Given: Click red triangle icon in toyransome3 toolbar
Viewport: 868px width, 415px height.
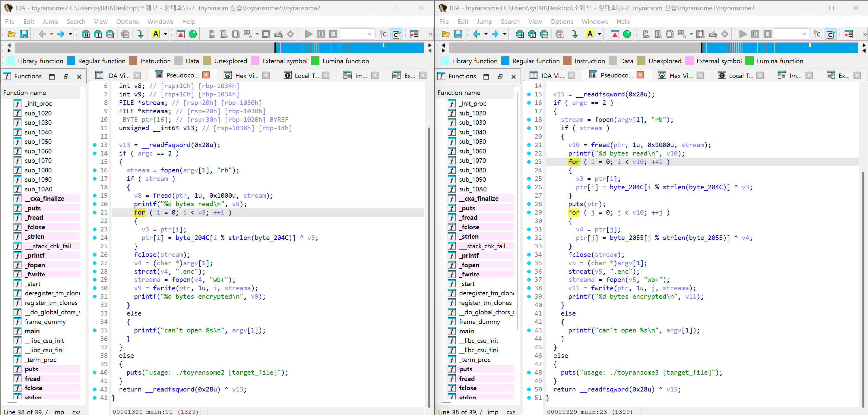Looking at the screenshot, I should tap(615, 34).
